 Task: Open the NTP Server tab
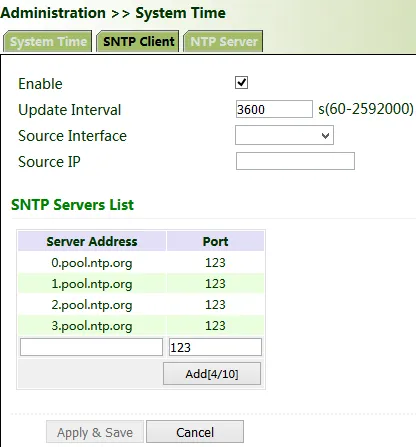tap(223, 41)
